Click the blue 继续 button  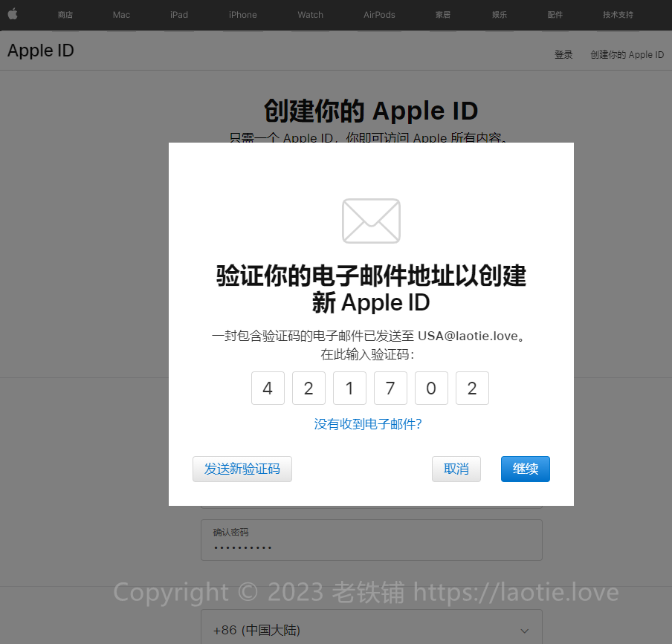point(525,469)
